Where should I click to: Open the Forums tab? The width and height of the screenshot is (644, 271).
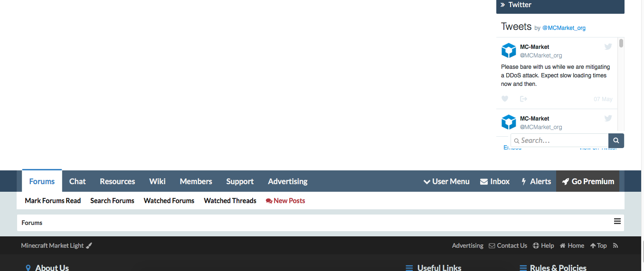[x=42, y=181]
